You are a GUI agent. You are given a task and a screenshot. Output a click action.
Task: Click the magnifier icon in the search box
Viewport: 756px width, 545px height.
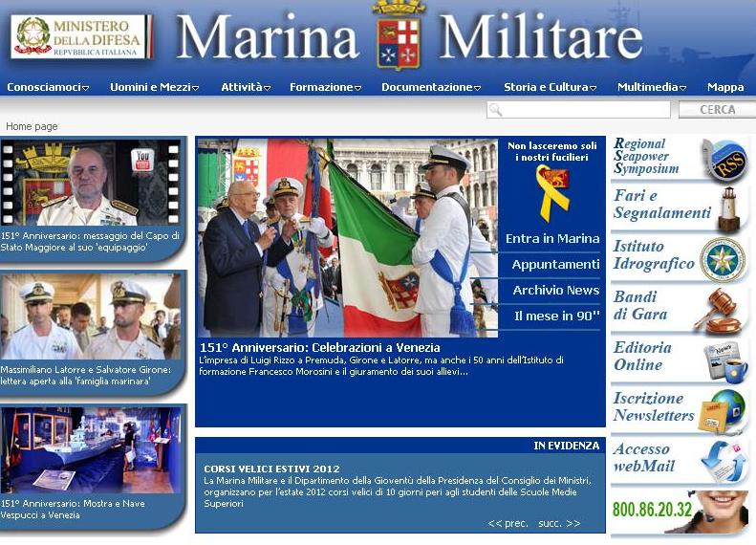click(495, 110)
